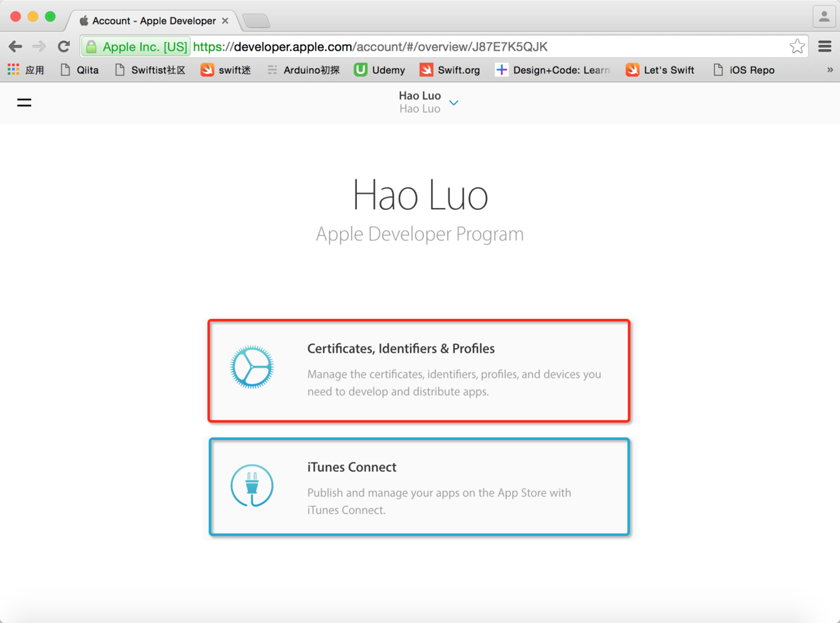Click the browser forward arrow
Viewport: 840px width, 623px height.
tap(39, 47)
